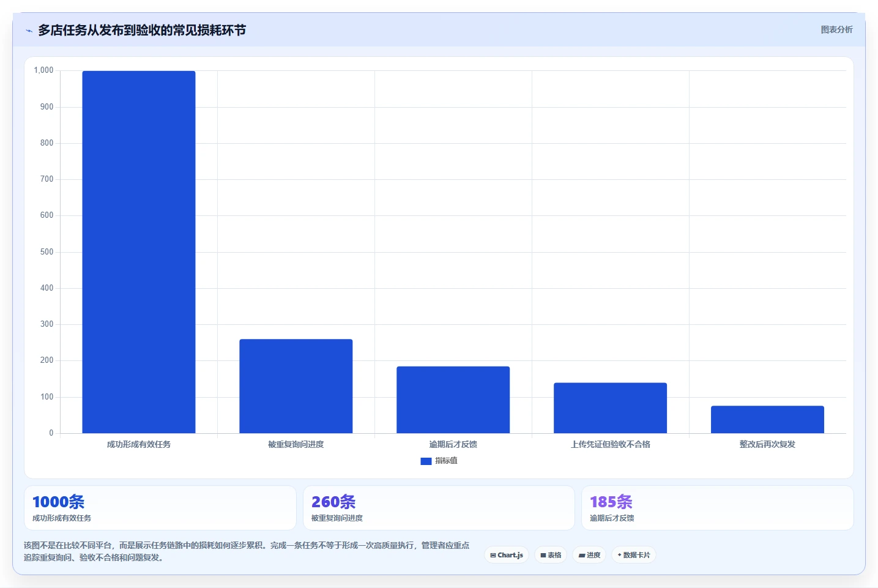This screenshot has height=588, width=878.
Task: Click the 数据卡片 tag pill
Action: 634,555
